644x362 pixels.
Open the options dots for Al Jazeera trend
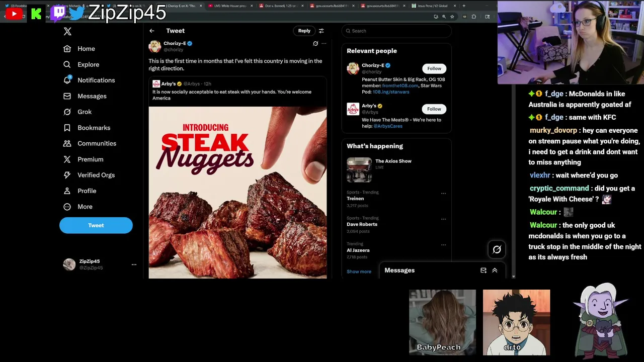(x=443, y=245)
